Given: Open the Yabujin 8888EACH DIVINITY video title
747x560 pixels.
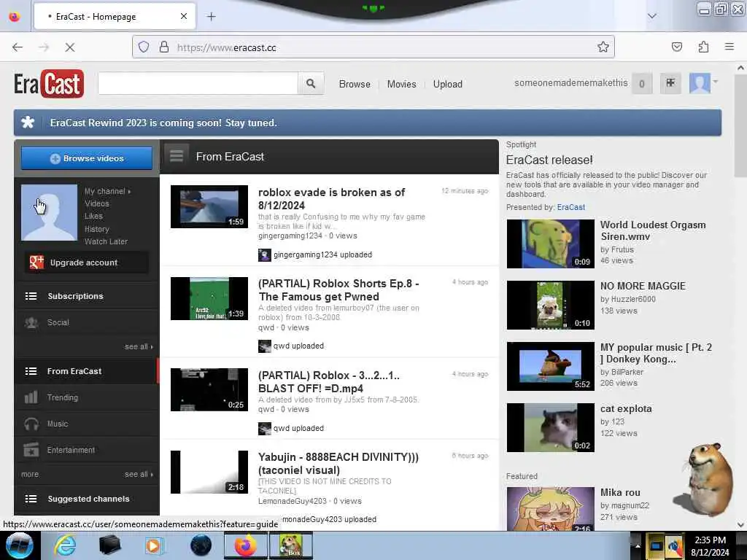Looking at the screenshot, I should (338, 463).
